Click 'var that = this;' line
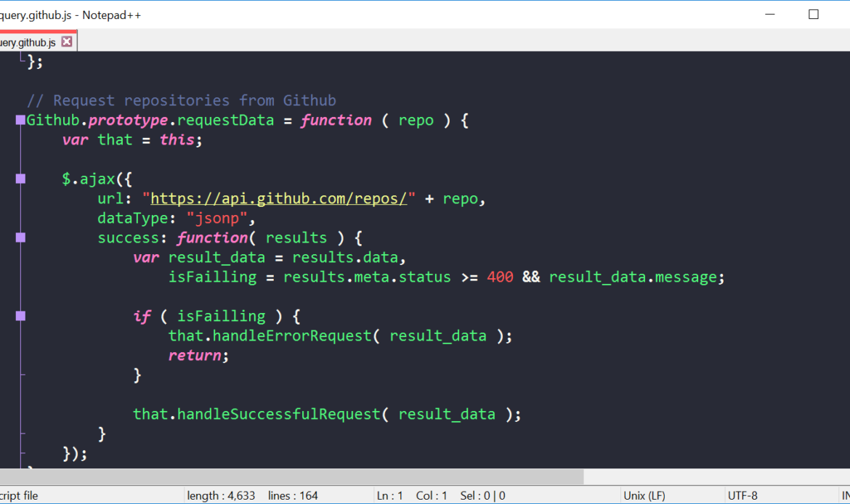Viewport: 850px width, 504px height. 132,140
